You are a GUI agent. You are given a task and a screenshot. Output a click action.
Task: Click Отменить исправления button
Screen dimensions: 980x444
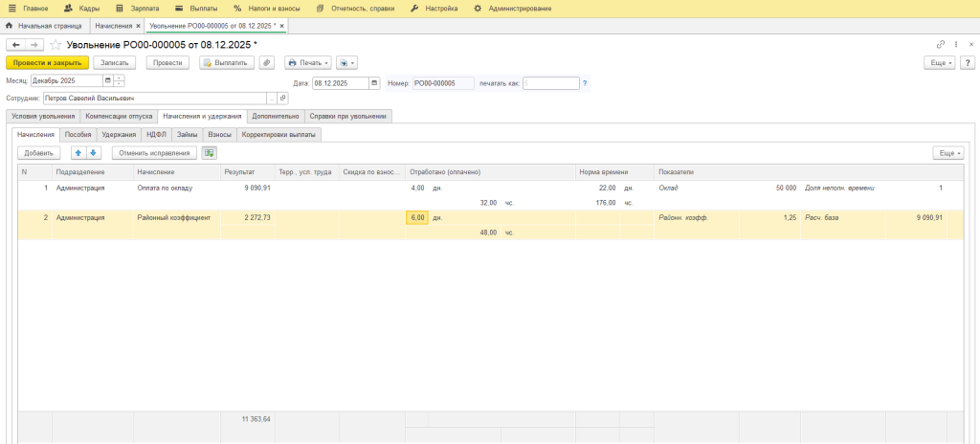pos(154,152)
